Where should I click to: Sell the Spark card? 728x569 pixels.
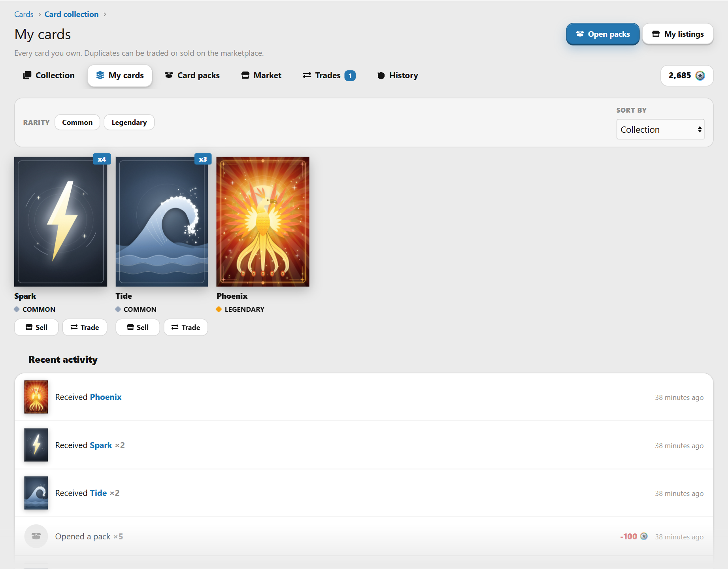pyautogui.click(x=36, y=327)
